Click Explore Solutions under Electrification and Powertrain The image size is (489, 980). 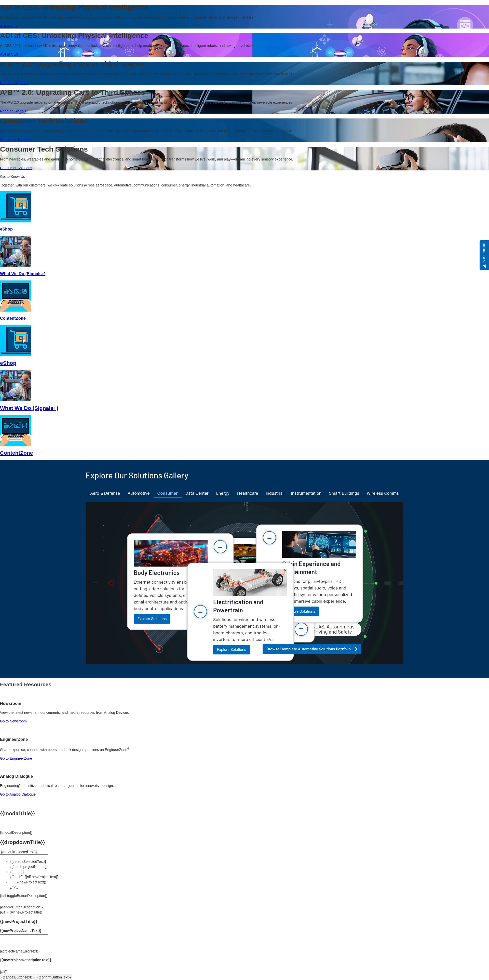tap(232, 649)
